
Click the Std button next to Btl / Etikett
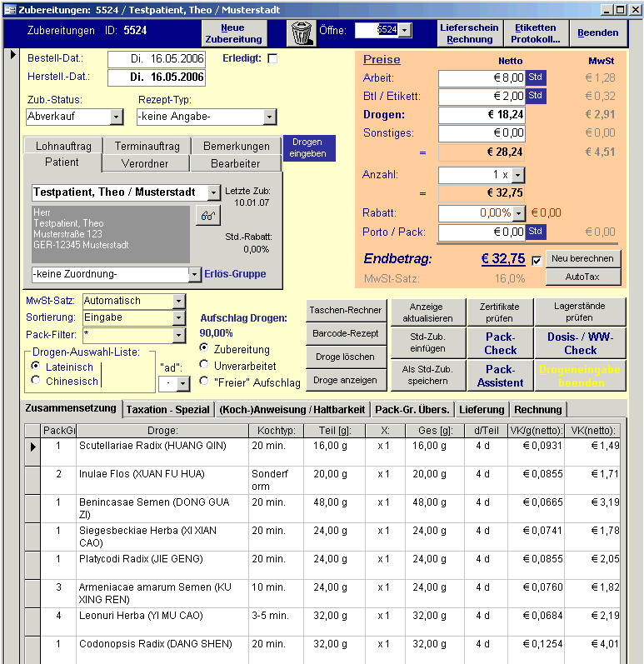536,96
